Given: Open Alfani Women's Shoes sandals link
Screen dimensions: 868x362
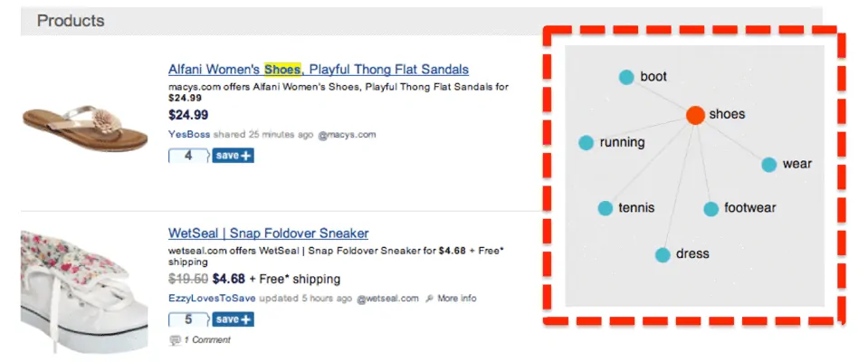Looking at the screenshot, I should coord(319,69).
